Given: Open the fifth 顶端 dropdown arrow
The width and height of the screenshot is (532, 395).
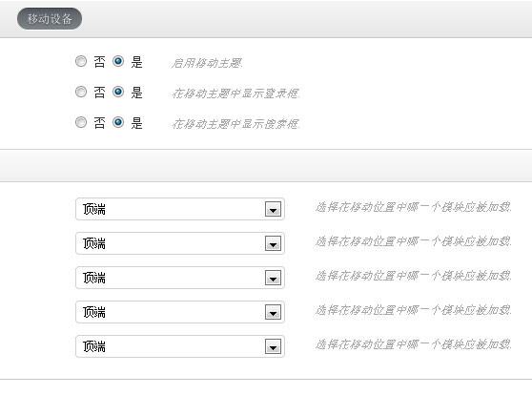Looking at the screenshot, I should click(x=273, y=346).
